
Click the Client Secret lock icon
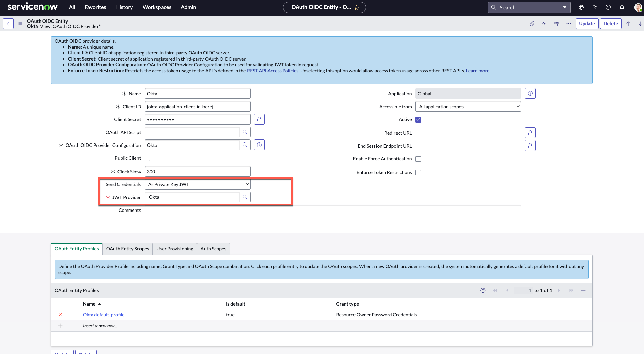(x=259, y=119)
